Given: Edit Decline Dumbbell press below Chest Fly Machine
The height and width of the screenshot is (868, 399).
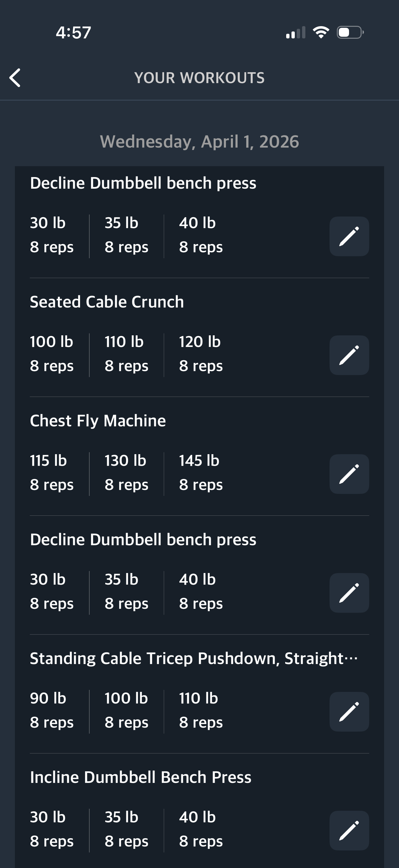Looking at the screenshot, I should click(349, 593).
